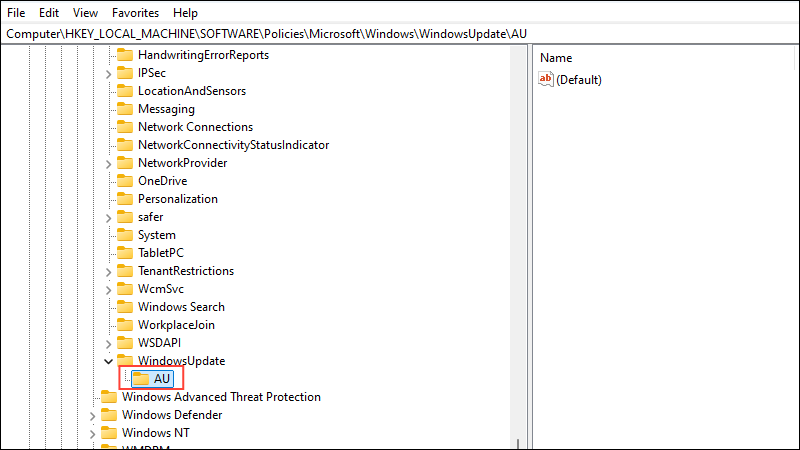The image size is (800, 450).
Task: Click the OneDrive folder icon
Action: click(125, 181)
